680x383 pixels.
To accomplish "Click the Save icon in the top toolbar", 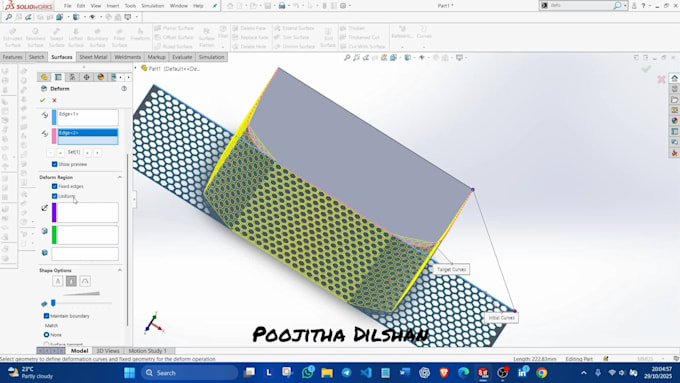I will [268, 6].
